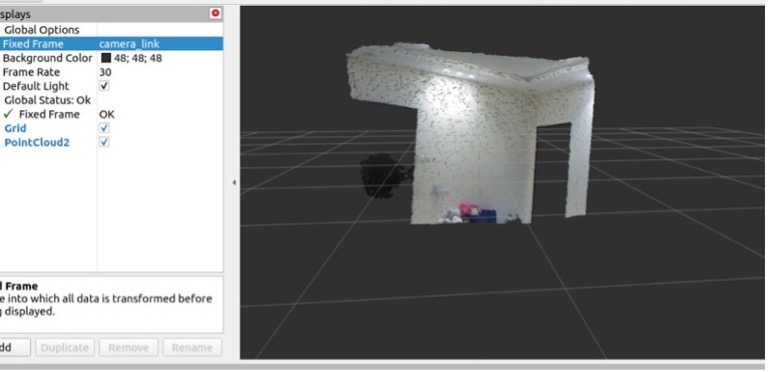Click the Rename button

[192, 347]
